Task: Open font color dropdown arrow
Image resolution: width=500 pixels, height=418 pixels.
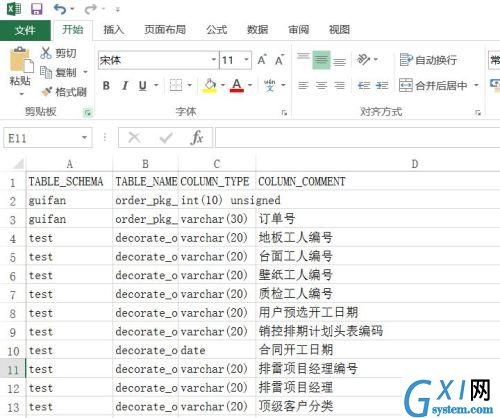Action: 250,85
